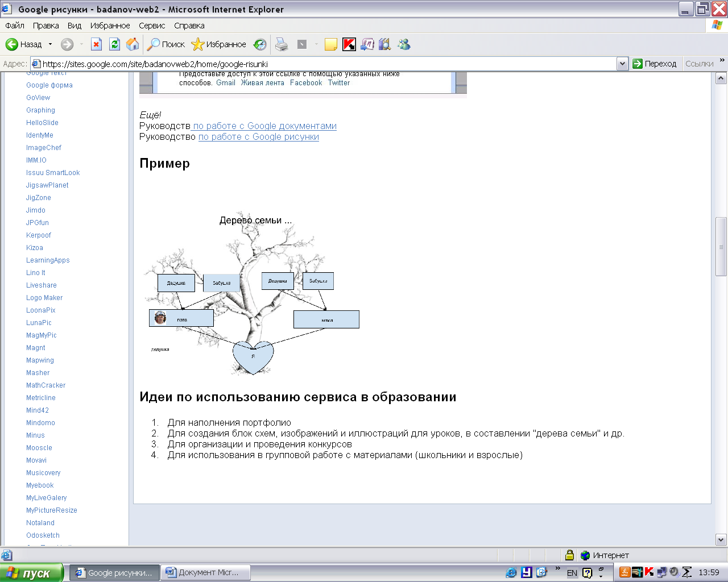The width and height of the screenshot is (728, 582).
Task: Open Graphing sidebar link
Action: coord(40,110)
